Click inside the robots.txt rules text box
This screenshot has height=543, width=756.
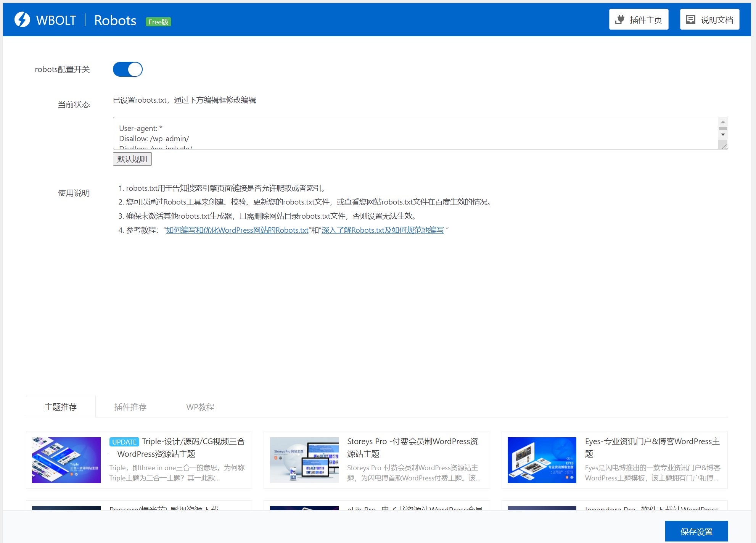tap(381, 134)
